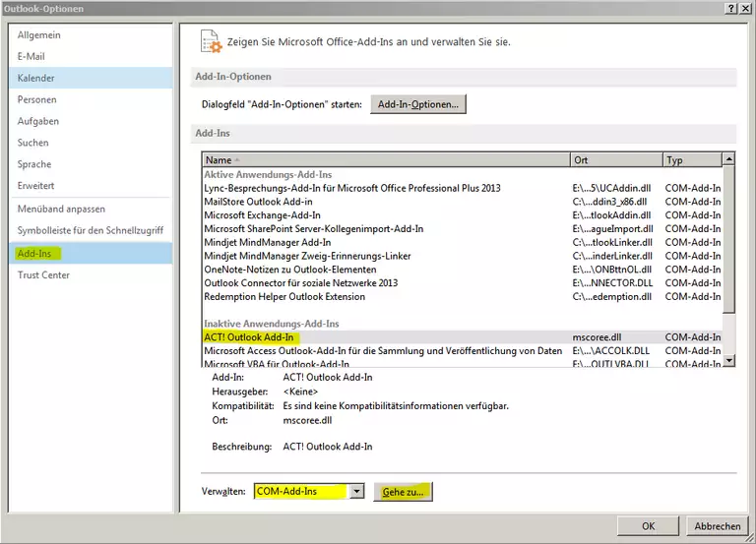Switch to the Kalender options page
The width and height of the screenshot is (756, 544).
[36, 78]
